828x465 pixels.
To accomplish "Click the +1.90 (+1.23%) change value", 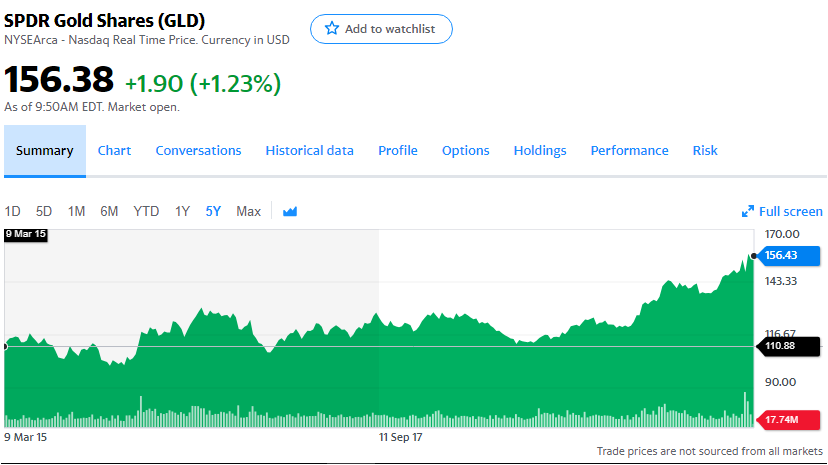I will [203, 83].
